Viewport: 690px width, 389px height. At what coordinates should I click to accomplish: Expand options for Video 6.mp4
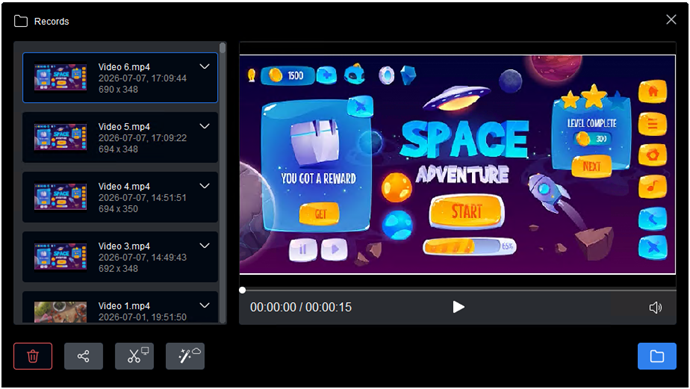click(205, 67)
